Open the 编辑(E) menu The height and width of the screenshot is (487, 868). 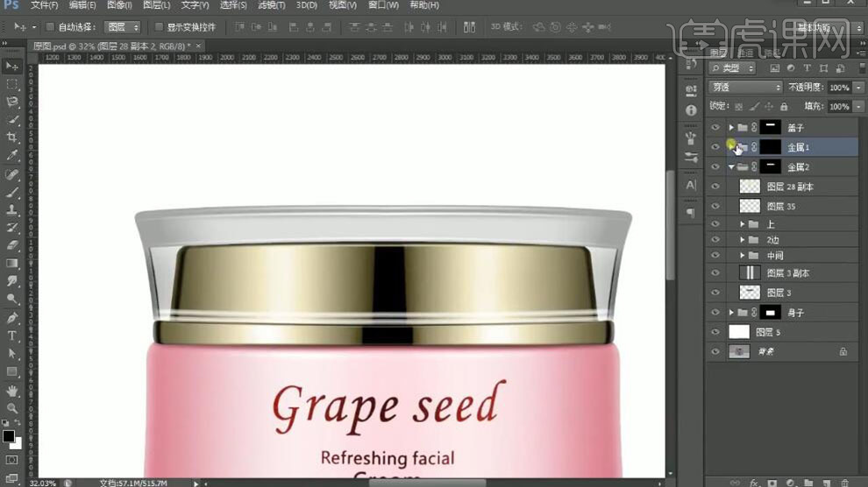(x=82, y=5)
